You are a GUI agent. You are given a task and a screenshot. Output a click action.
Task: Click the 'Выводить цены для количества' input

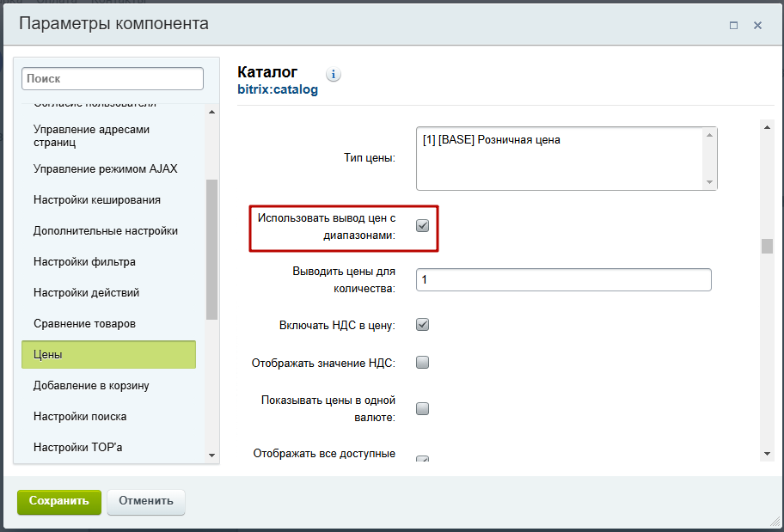click(x=564, y=280)
